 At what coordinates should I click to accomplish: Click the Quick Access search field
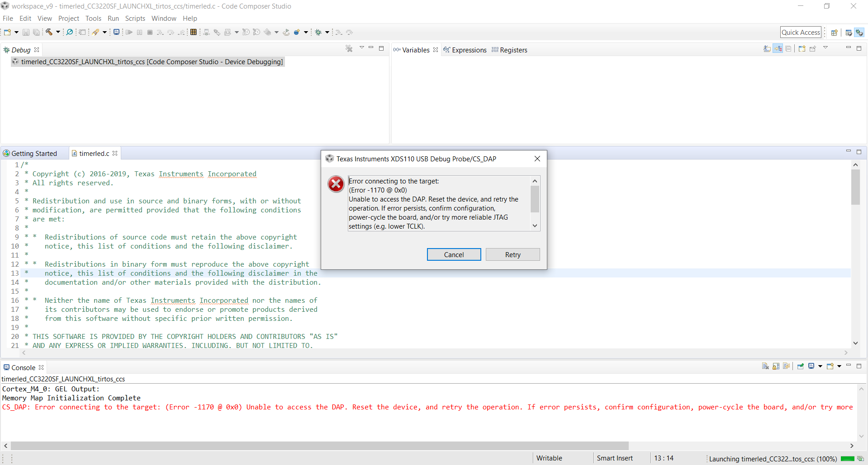[x=801, y=32]
